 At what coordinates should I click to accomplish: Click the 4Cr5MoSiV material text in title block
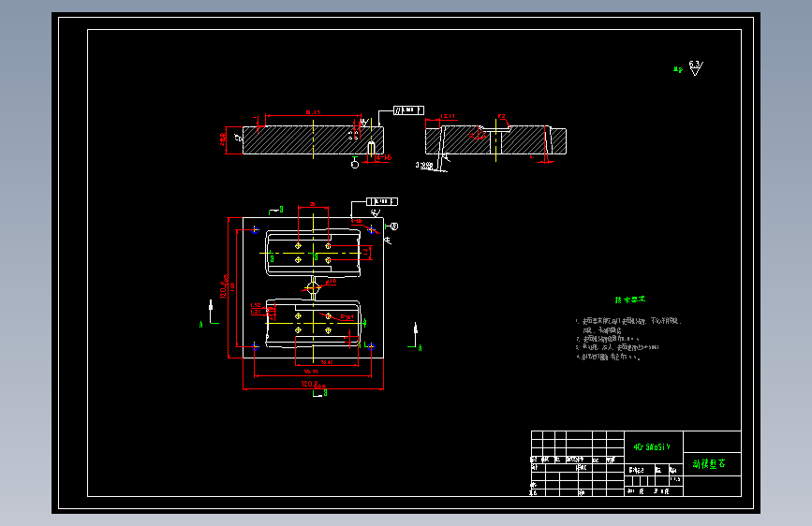(x=652, y=446)
